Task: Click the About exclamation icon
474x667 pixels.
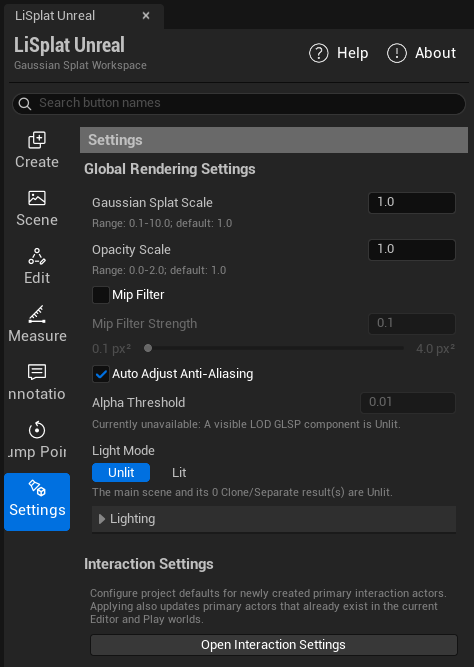Action: point(397,53)
